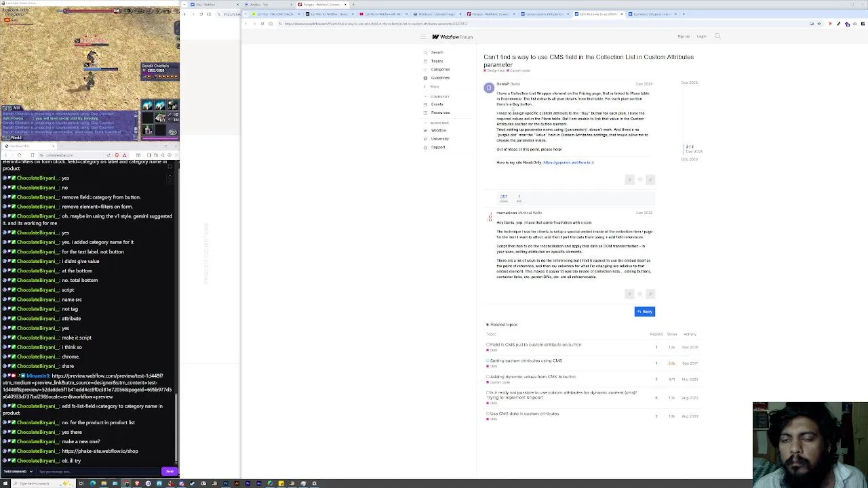
Task: Open the University quicklink in sidebar
Action: (439, 139)
